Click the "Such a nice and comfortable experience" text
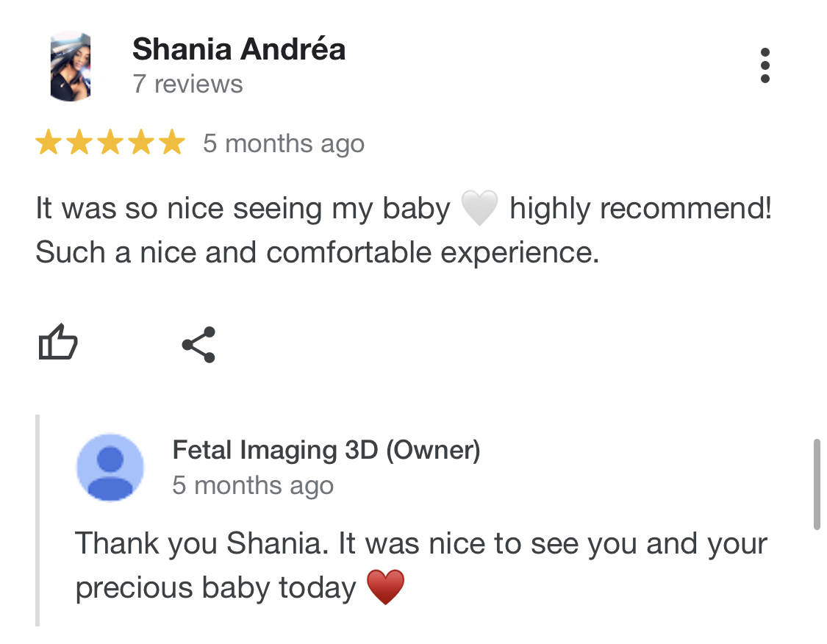 click(317, 253)
